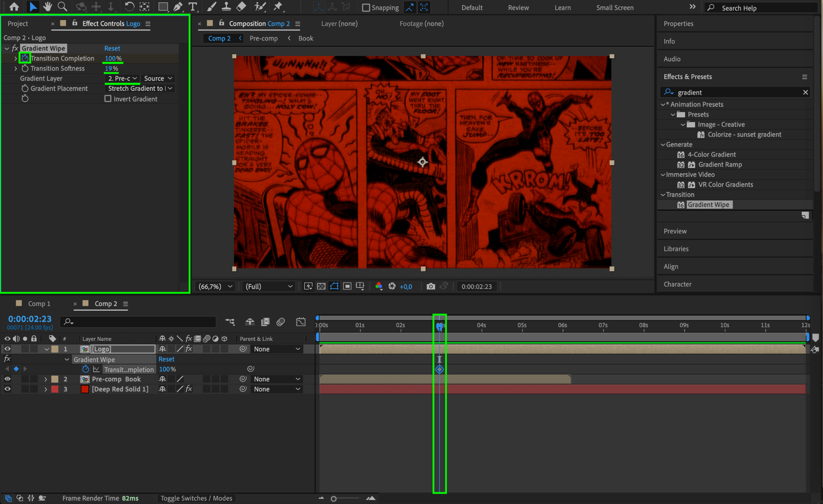Select the Hand tool
Viewport: 823px width, 504px height.
47,7
